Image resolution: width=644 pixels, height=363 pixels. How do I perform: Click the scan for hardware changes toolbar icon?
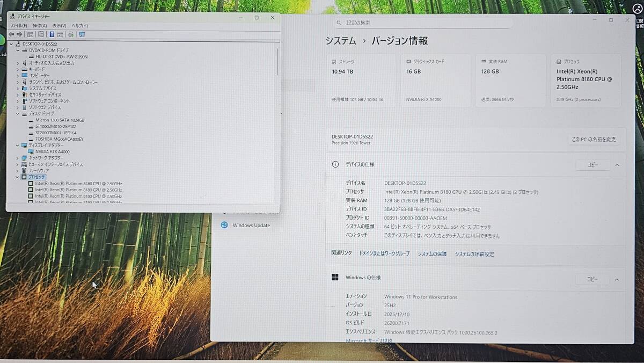point(71,34)
